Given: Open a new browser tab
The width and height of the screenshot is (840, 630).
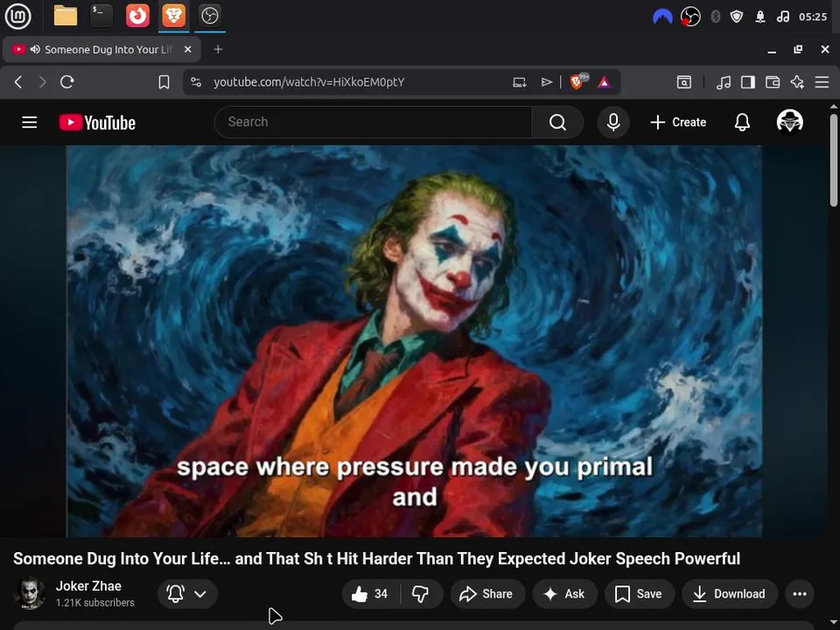Looking at the screenshot, I should pos(218,49).
